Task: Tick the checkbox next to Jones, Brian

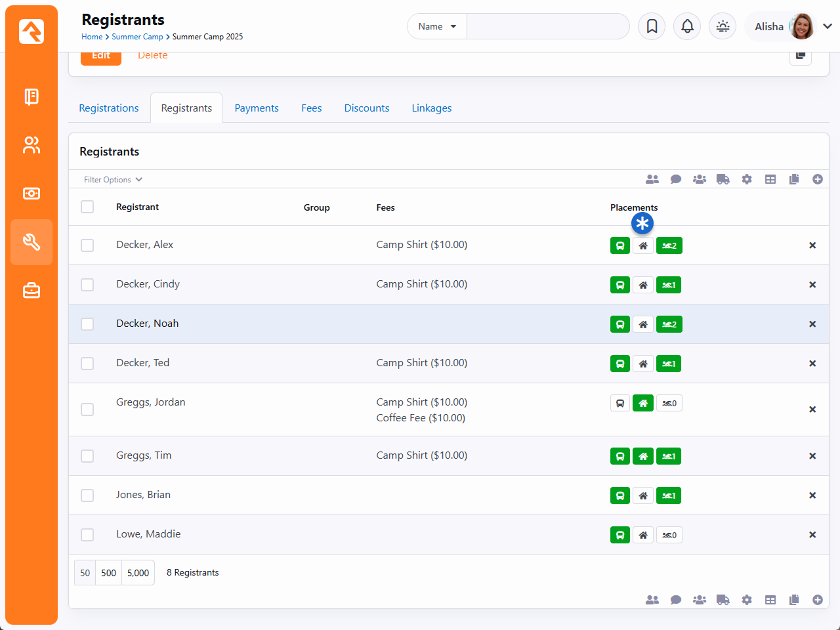Action: (x=87, y=495)
